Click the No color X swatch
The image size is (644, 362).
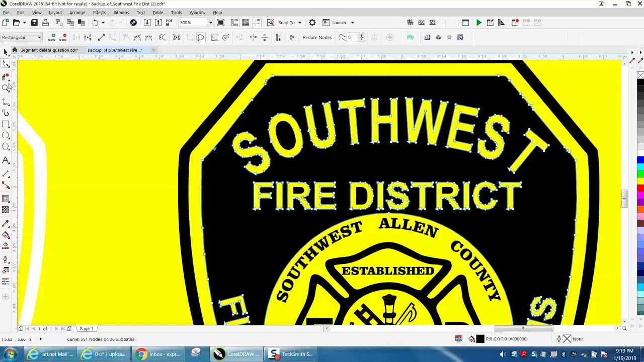click(640, 75)
